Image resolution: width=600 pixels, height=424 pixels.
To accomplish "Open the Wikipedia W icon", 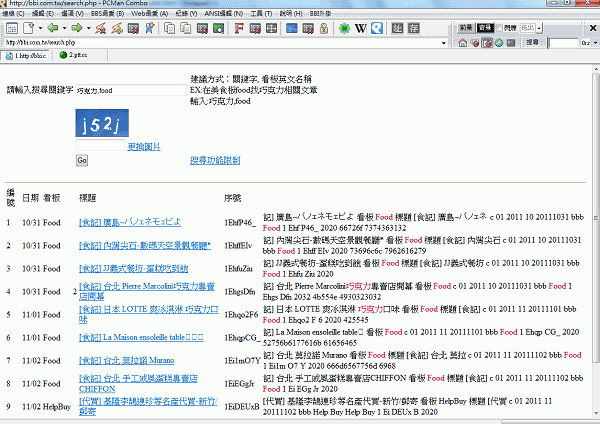I will (x=360, y=28).
